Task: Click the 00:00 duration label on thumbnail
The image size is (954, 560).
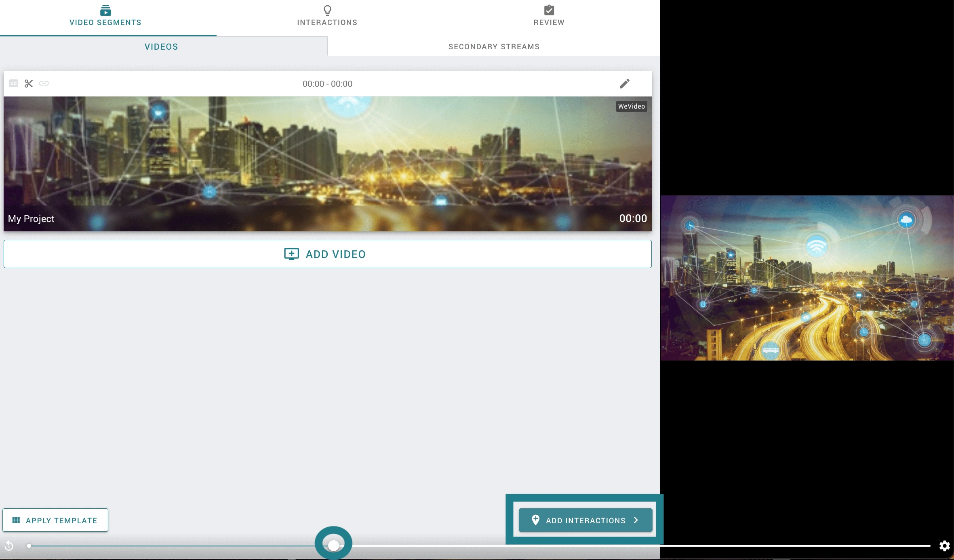Action: coord(633,218)
